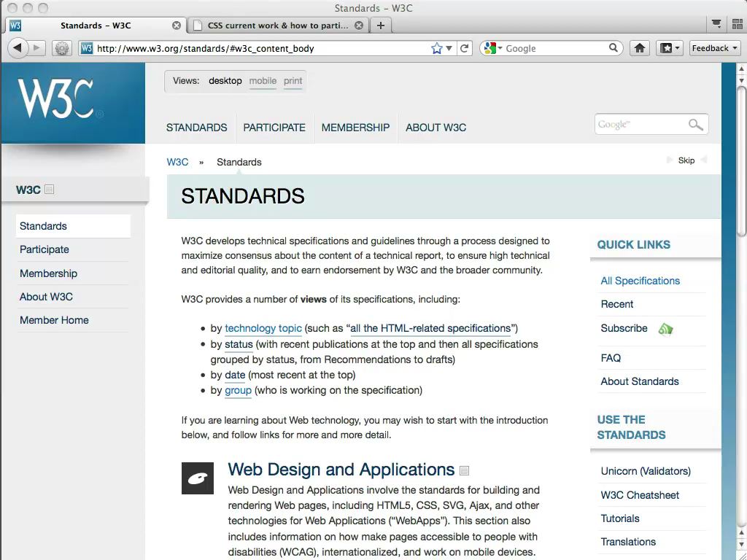Open the date view link
This screenshot has height=560, width=747.
pyautogui.click(x=235, y=375)
